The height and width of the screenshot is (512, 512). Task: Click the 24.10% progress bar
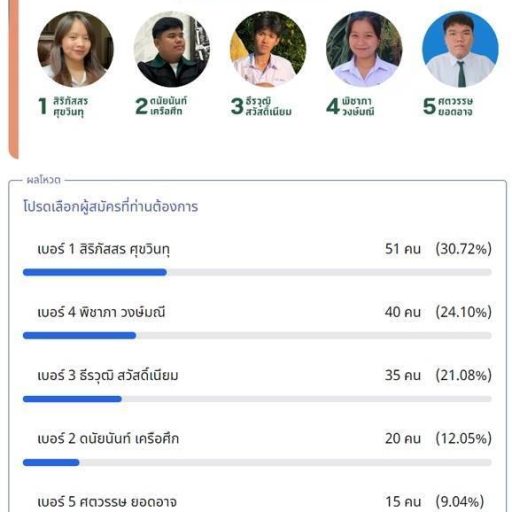257,335
